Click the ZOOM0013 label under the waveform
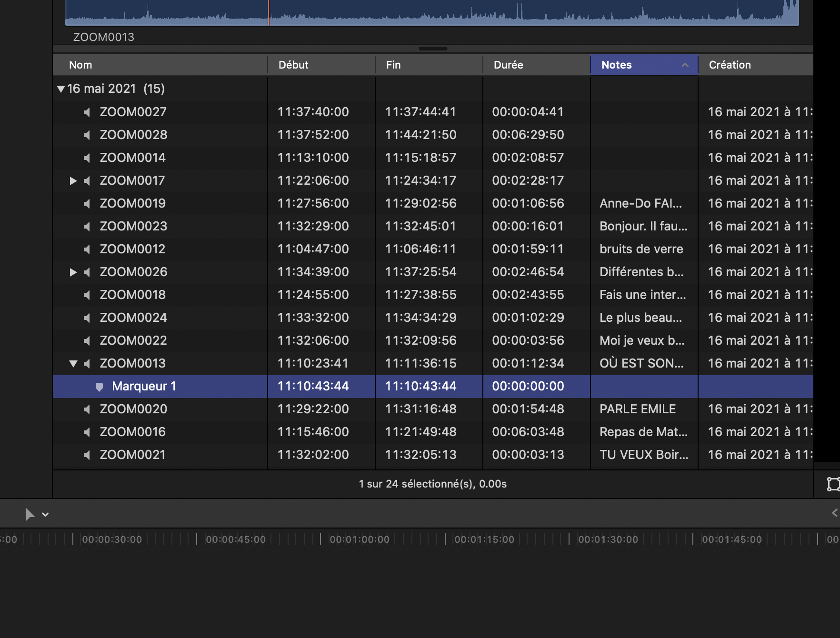Screen dimensions: 840x638 pos(104,37)
